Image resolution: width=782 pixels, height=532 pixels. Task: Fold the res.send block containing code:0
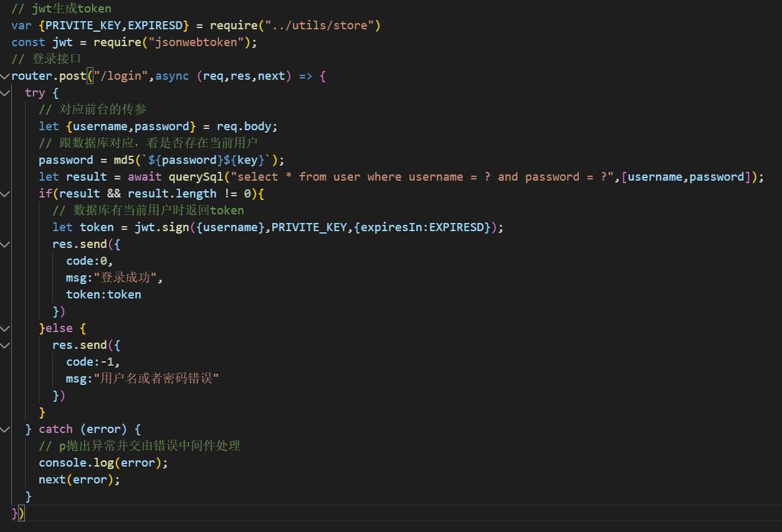pos(5,244)
